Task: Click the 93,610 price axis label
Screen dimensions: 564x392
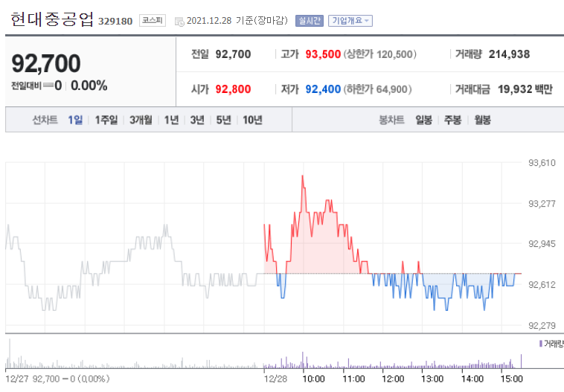Action: click(x=542, y=163)
